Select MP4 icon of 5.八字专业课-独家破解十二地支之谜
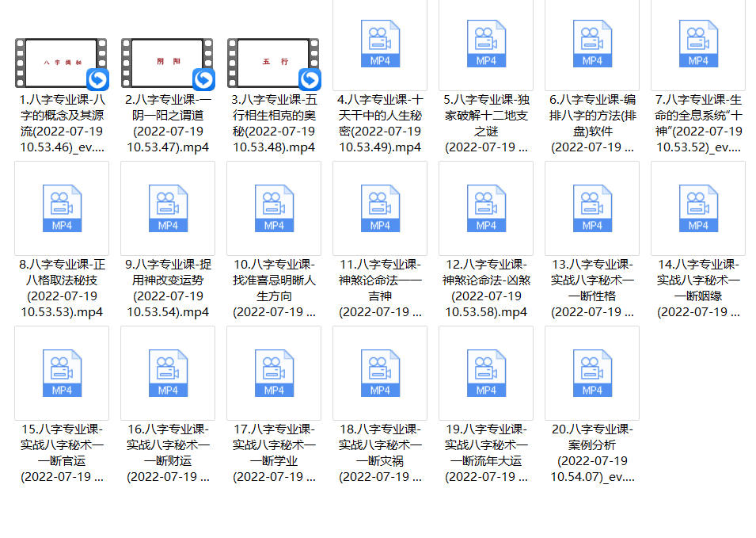756x538 pixels. click(487, 44)
